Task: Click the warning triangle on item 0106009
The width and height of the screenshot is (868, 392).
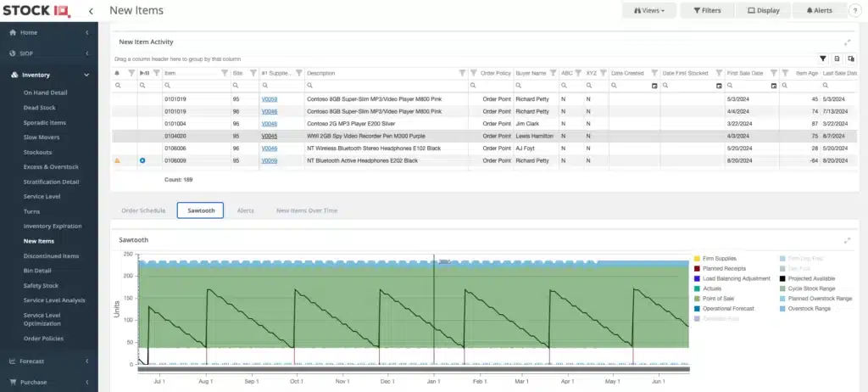Action: tap(117, 161)
